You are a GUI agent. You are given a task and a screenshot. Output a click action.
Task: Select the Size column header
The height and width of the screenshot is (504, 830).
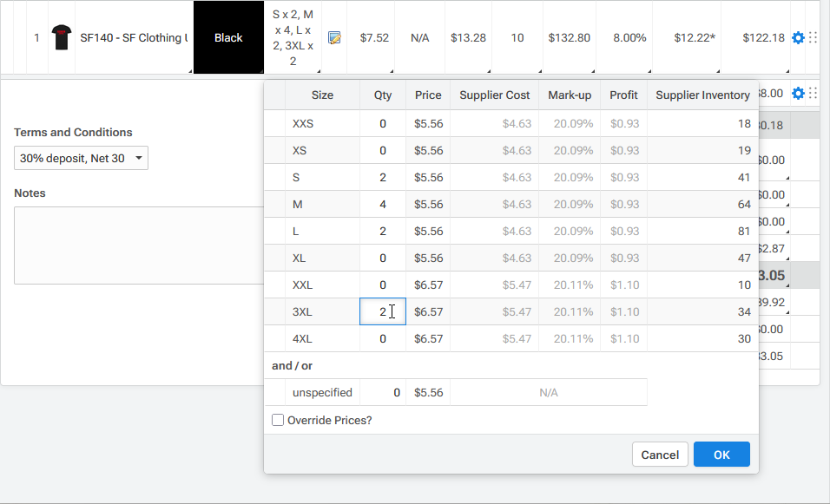click(x=322, y=95)
